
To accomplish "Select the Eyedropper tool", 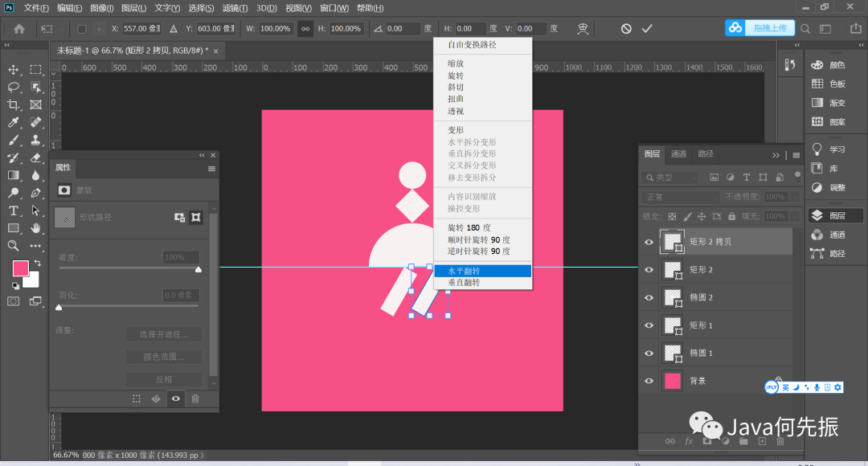I will (x=14, y=123).
